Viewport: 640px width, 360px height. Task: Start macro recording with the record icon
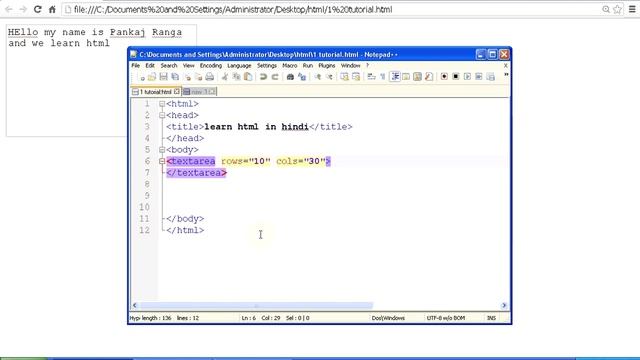(x=444, y=76)
